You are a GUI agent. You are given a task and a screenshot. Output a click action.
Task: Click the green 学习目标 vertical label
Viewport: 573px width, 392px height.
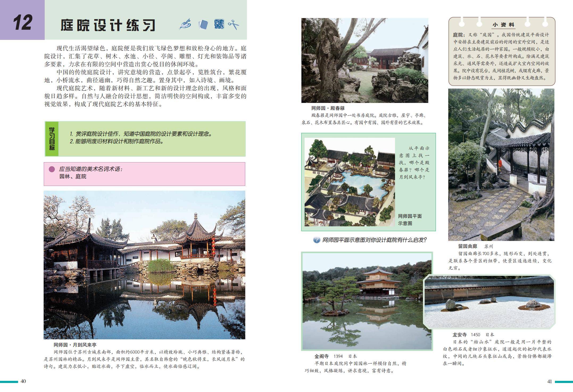(52, 139)
